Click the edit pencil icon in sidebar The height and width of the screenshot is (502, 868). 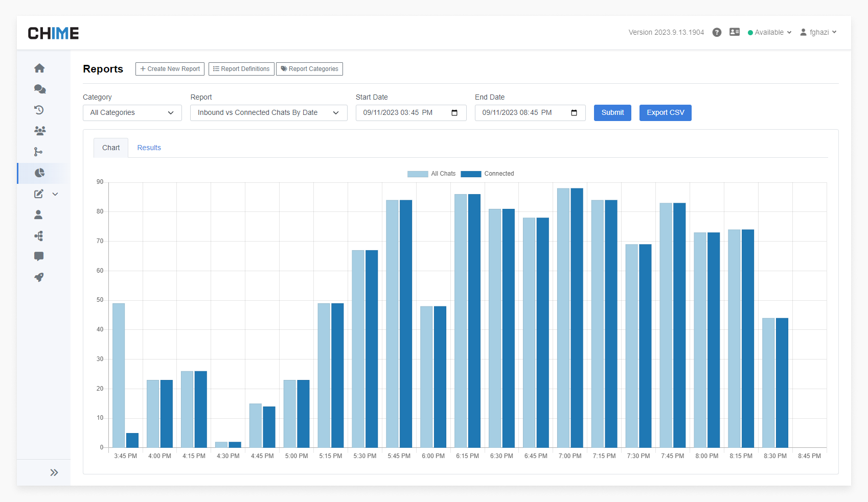pos(39,194)
